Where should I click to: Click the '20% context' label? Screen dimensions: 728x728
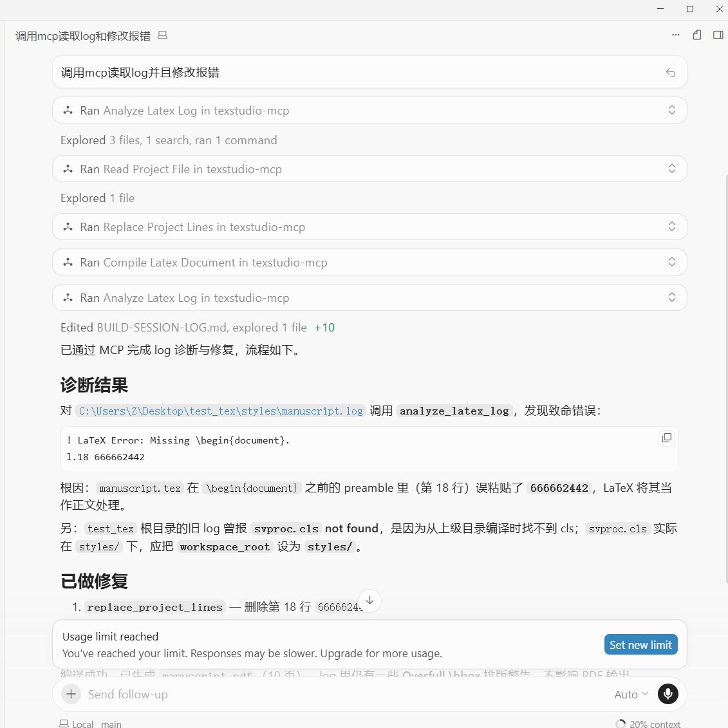pyautogui.click(x=655, y=724)
